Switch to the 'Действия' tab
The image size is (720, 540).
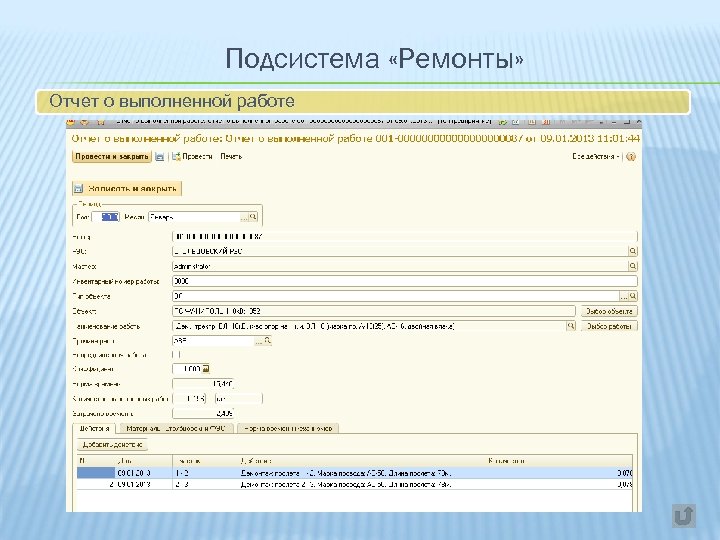94,428
